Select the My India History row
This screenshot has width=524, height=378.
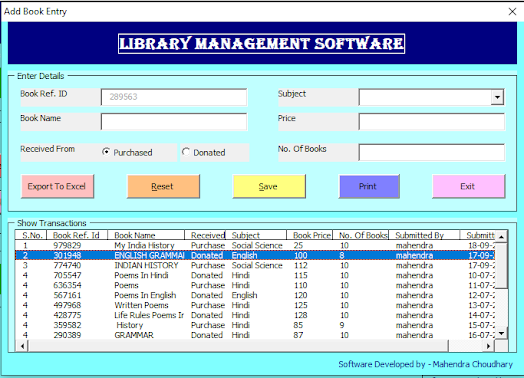point(255,245)
